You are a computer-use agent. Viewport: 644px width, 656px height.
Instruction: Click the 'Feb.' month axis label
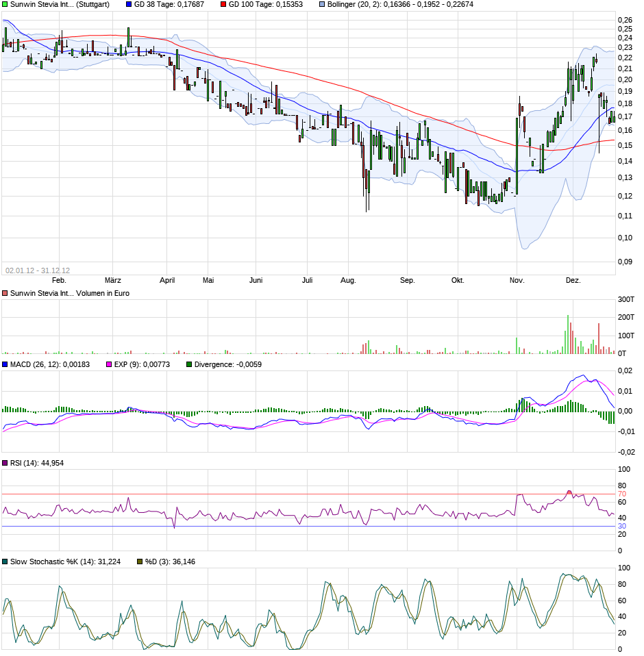coord(59,280)
